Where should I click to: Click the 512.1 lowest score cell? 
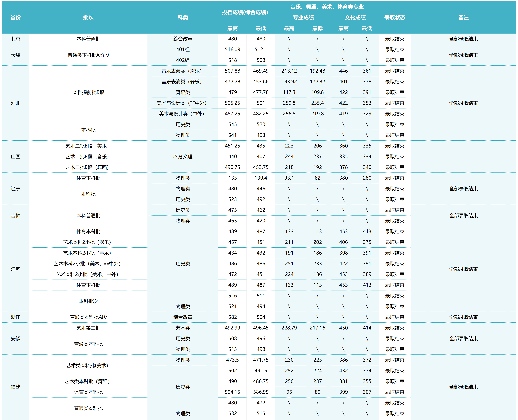pyautogui.click(x=261, y=50)
